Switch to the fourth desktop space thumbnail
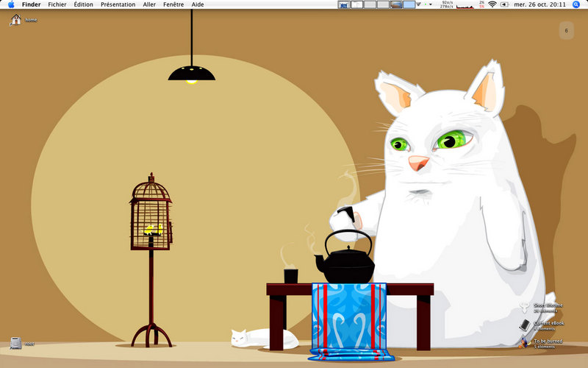This screenshot has width=588, height=368. click(383, 4)
